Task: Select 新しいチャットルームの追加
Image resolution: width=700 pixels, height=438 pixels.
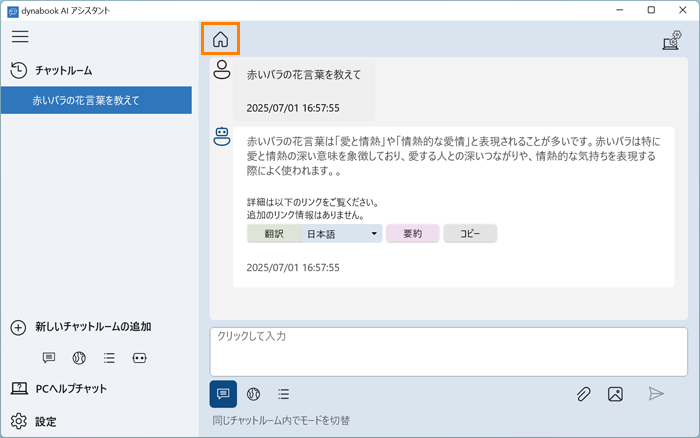Action: point(93,327)
